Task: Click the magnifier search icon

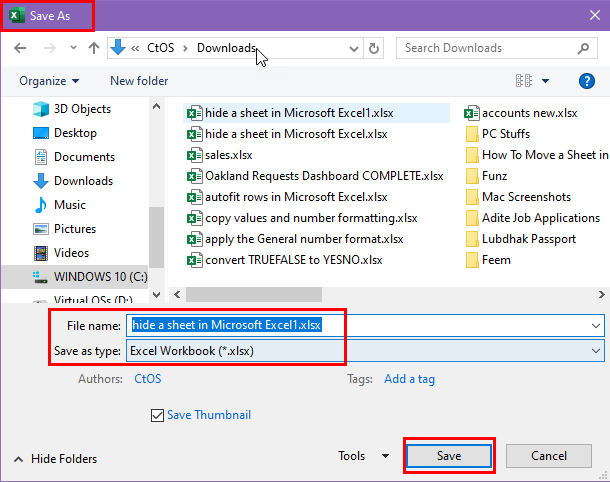Action: pyautogui.click(x=583, y=48)
